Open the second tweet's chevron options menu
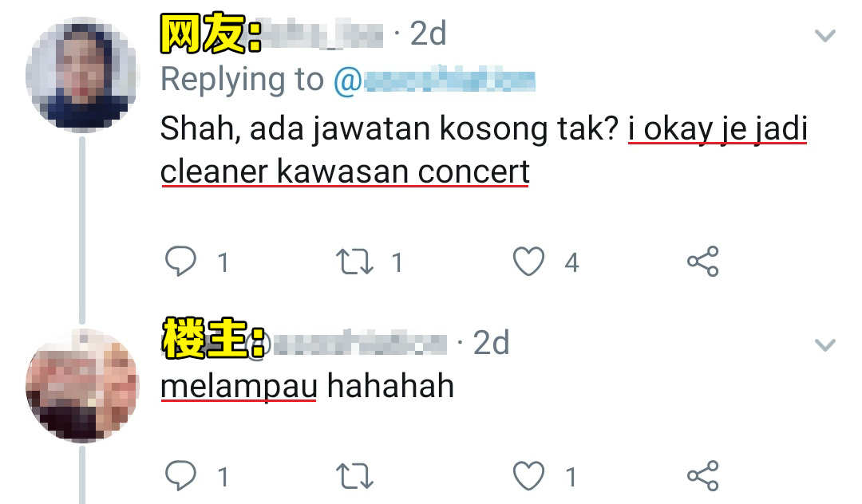 pyautogui.click(x=825, y=345)
